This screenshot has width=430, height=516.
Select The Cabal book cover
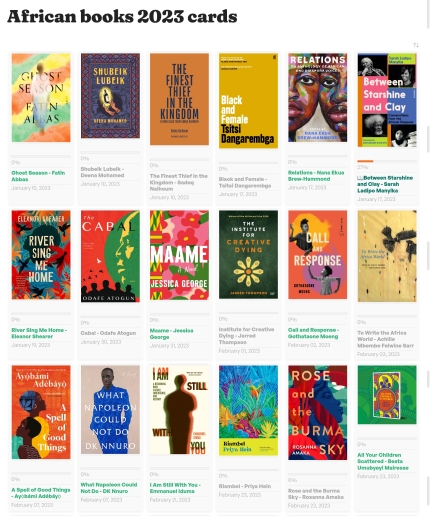pos(110,256)
